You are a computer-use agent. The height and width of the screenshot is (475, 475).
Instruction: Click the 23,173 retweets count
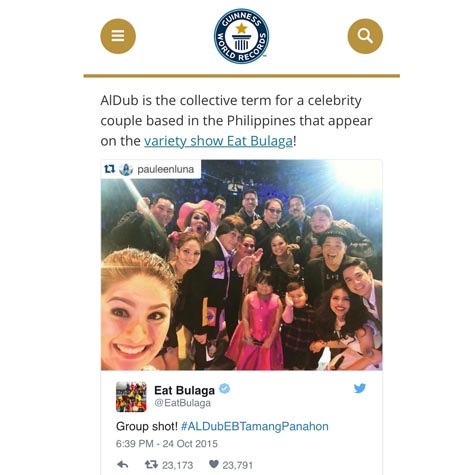click(178, 465)
